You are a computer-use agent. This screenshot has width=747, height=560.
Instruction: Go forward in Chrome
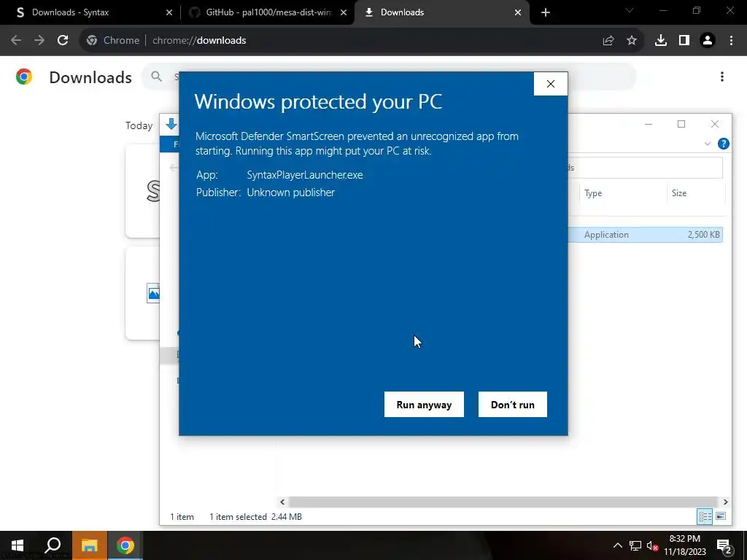[x=39, y=41]
